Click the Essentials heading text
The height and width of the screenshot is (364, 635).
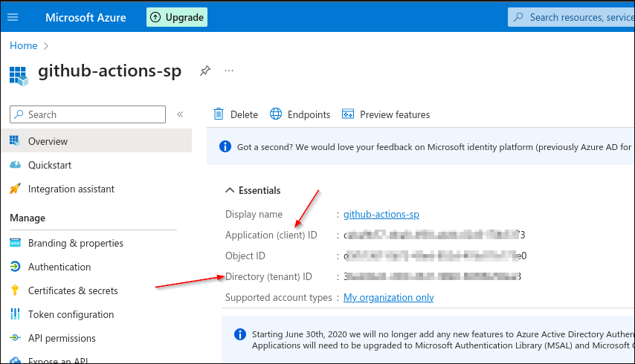(260, 190)
